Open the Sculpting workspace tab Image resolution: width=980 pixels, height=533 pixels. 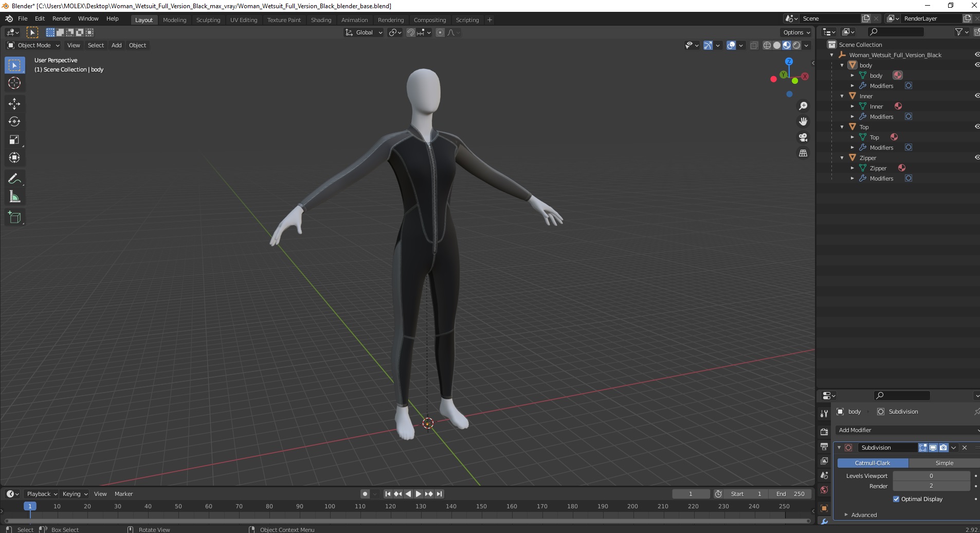point(208,20)
